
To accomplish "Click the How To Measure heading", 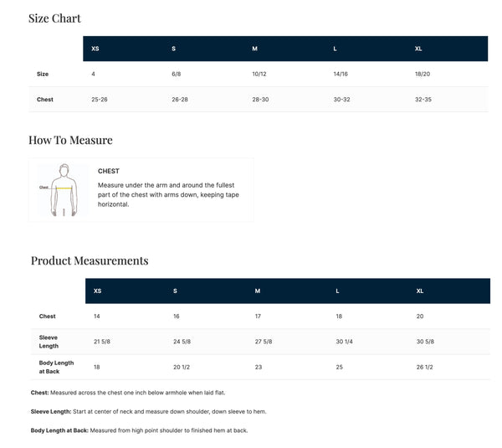I will (70, 140).
